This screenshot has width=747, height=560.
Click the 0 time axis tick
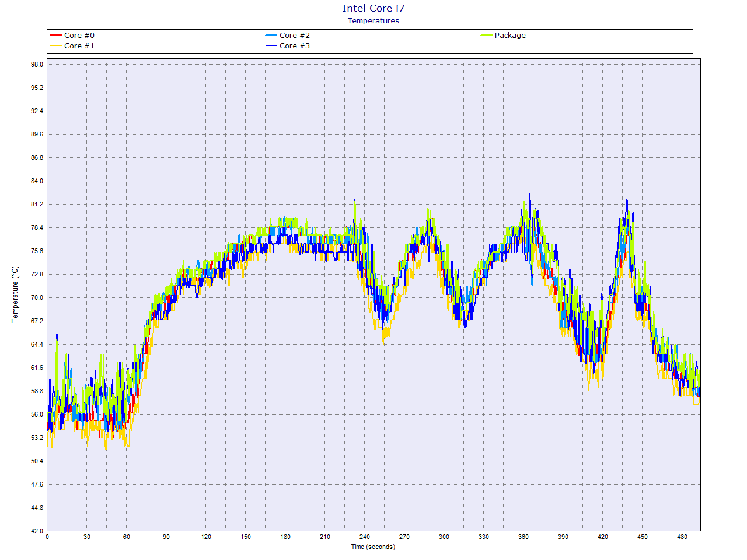point(47,537)
